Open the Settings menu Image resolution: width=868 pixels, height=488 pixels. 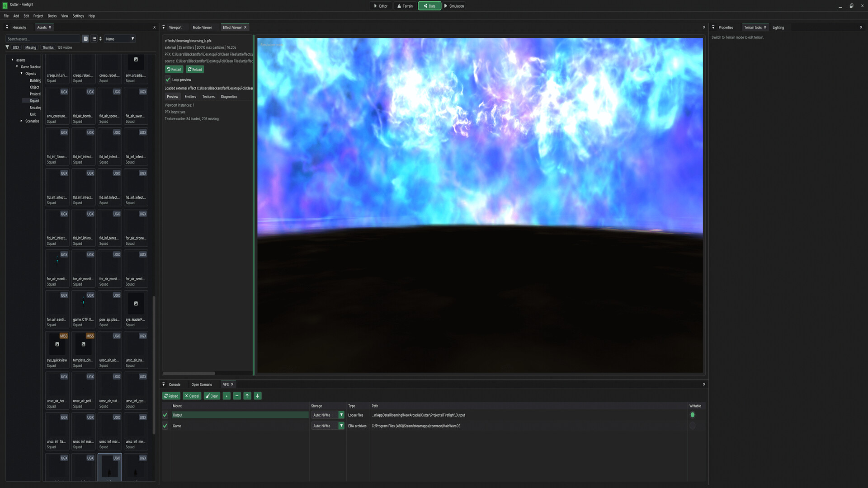coord(78,16)
